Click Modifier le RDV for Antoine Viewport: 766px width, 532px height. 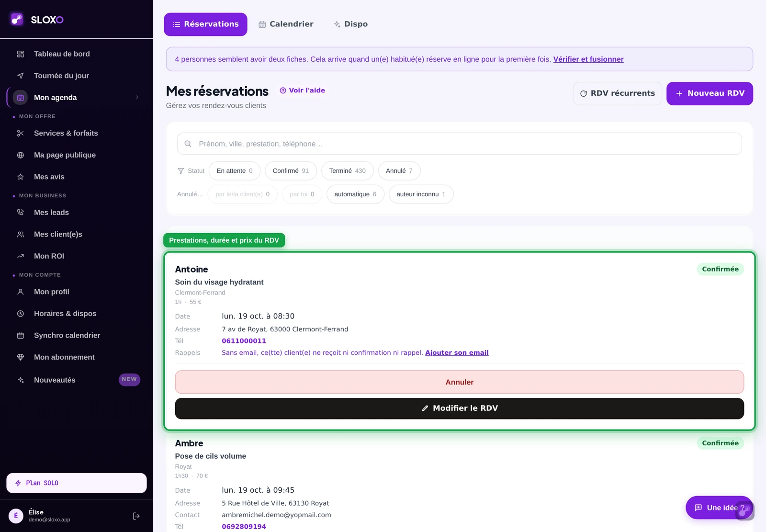460,408
